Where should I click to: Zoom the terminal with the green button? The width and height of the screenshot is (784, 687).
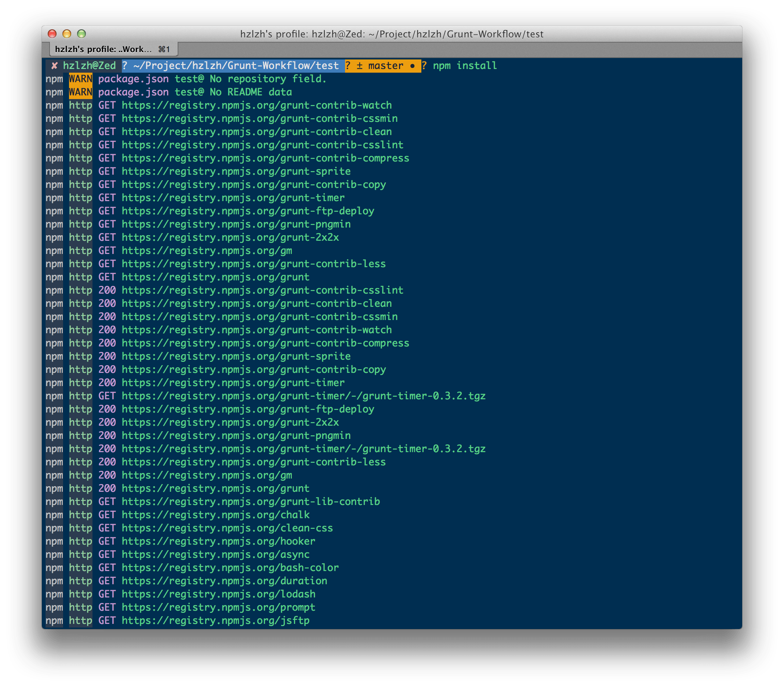[81, 34]
